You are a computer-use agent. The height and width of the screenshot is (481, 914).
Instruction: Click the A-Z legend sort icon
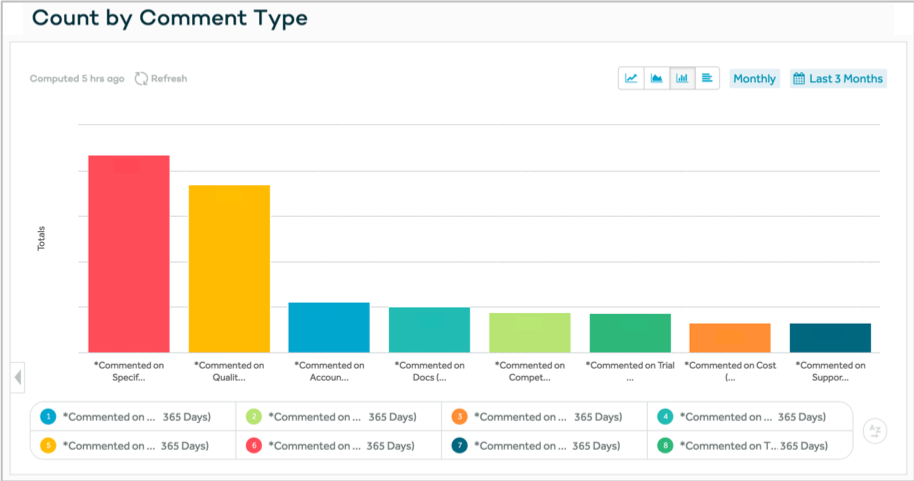(874, 431)
